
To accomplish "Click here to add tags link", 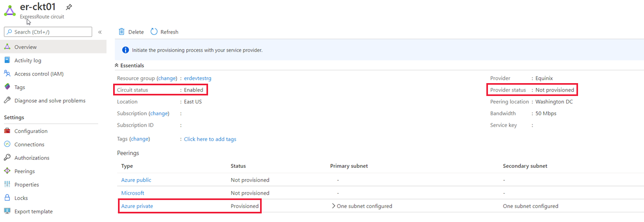I will click(x=210, y=139).
